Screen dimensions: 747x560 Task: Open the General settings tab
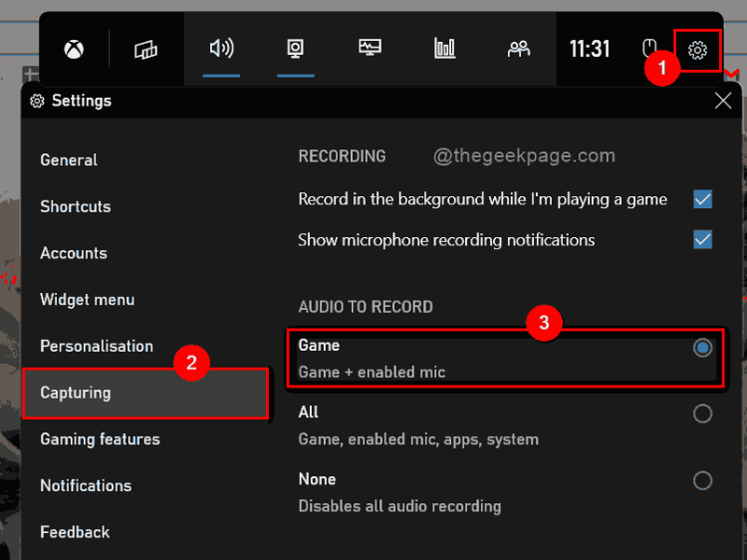click(x=69, y=161)
